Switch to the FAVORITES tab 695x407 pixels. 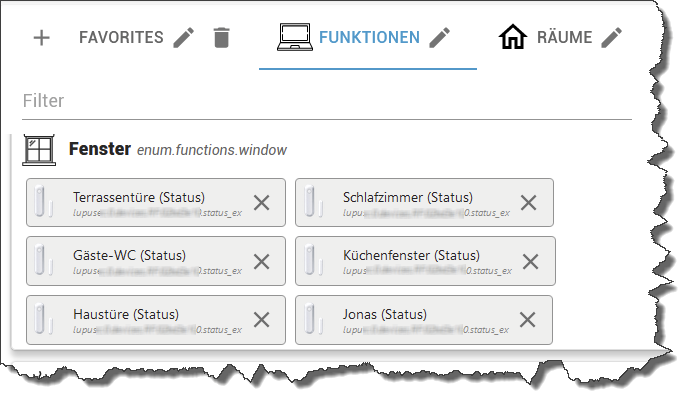point(121,38)
